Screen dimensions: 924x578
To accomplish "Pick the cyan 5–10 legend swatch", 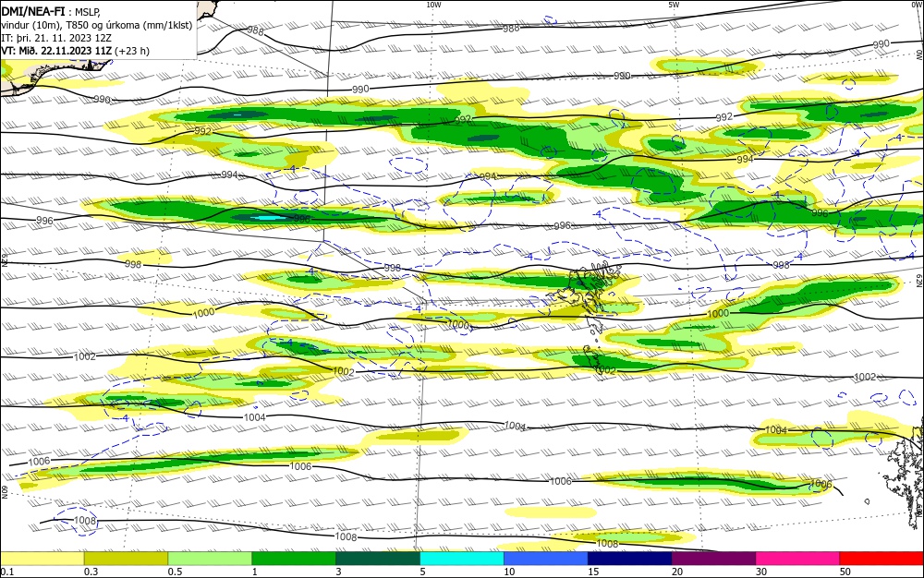I will 462,559.
